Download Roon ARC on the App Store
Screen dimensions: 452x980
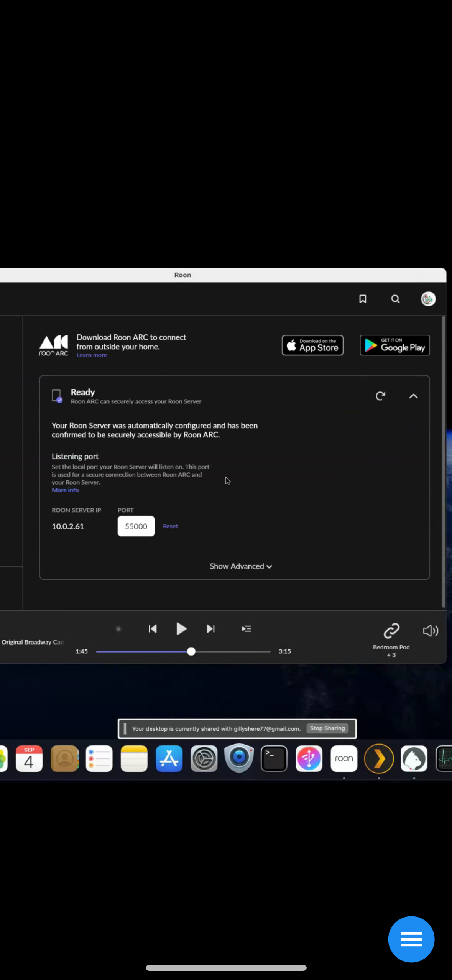click(312, 345)
